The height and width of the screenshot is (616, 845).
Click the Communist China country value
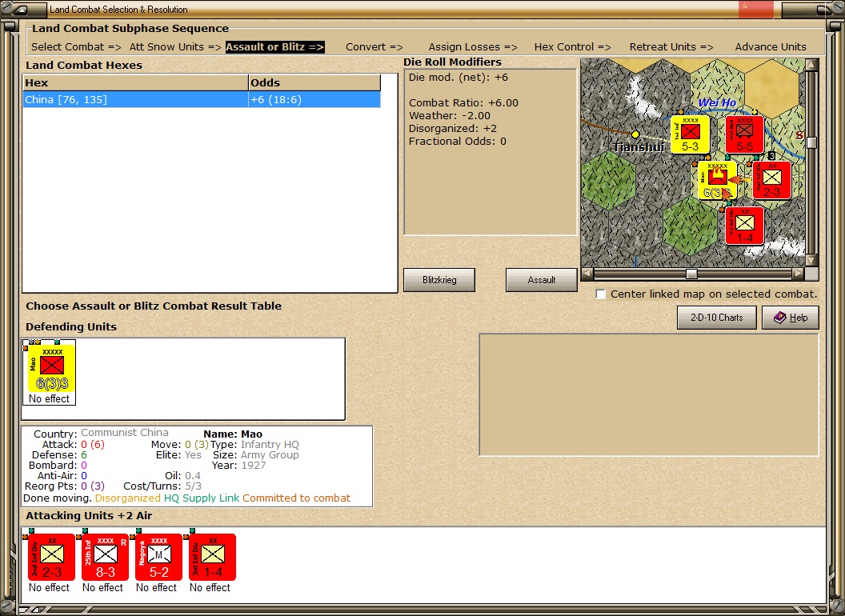point(125,433)
